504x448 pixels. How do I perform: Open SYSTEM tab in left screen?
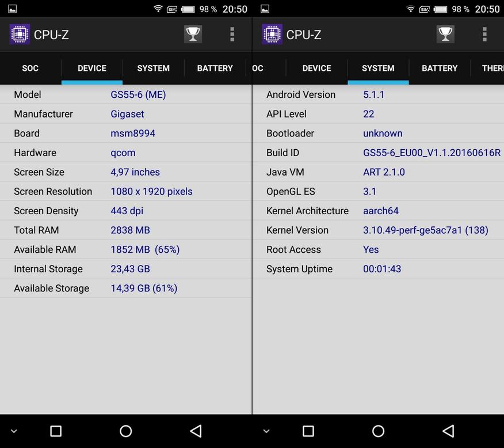(x=153, y=68)
